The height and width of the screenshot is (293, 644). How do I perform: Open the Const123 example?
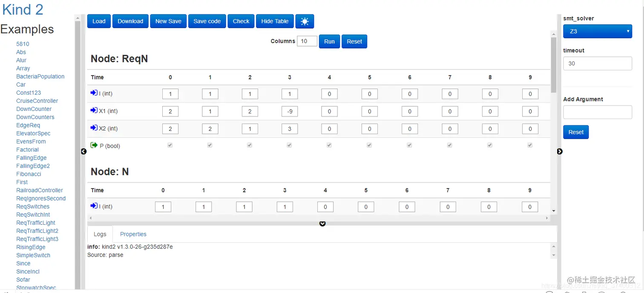coord(29,93)
